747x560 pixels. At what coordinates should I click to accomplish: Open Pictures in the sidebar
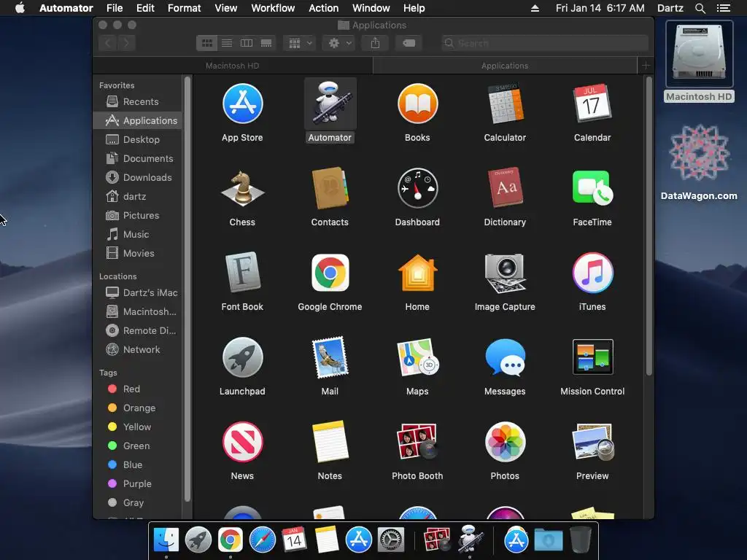click(138, 215)
